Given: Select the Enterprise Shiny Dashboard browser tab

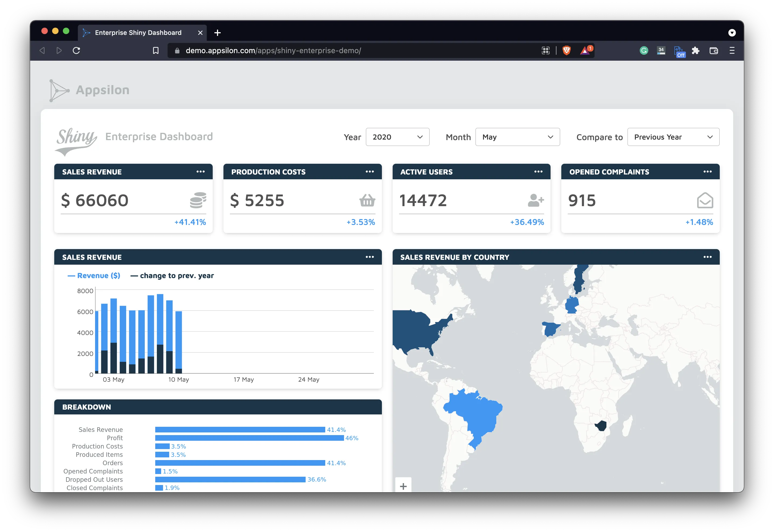Looking at the screenshot, I should click(138, 33).
